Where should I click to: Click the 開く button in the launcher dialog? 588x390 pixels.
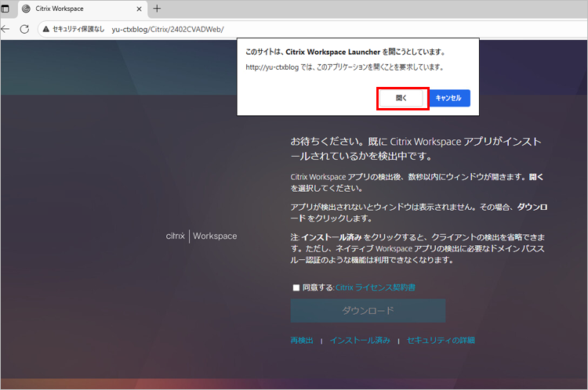[x=402, y=98]
